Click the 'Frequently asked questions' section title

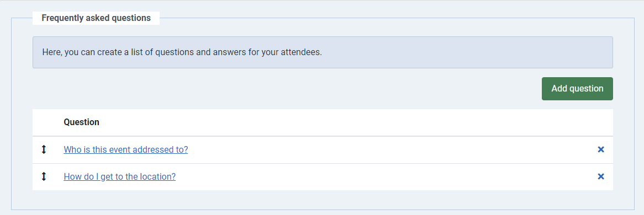tap(96, 18)
